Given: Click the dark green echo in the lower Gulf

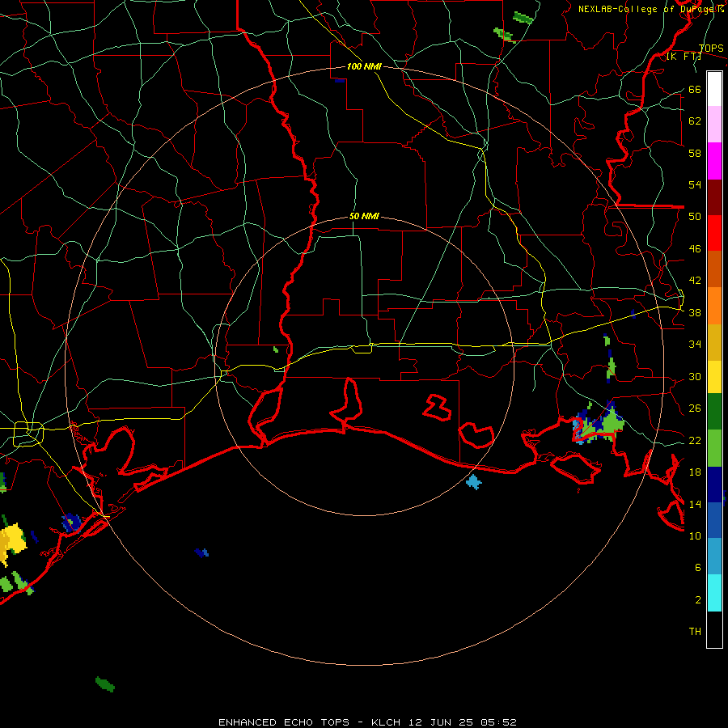Looking at the screenshot, I should tap(105, 684).
